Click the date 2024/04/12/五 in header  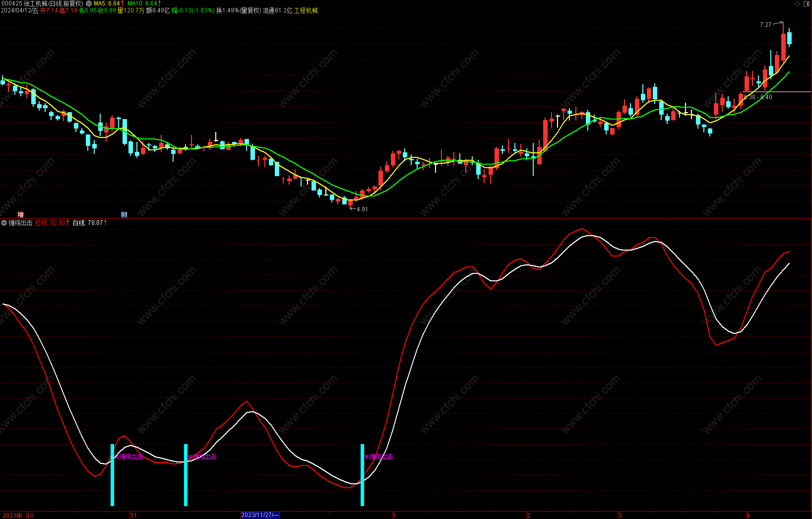(x=19, y=10)
